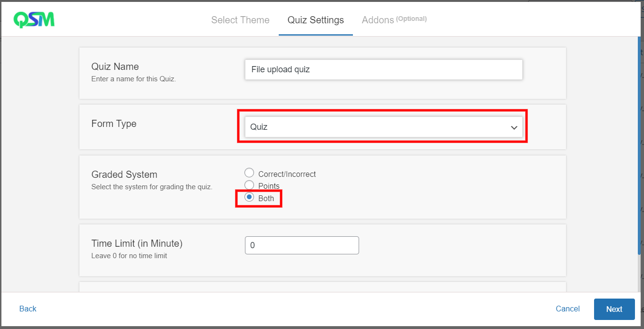Click the QSM logo
The width and height of the screenshot is (644, 329).
34,19
